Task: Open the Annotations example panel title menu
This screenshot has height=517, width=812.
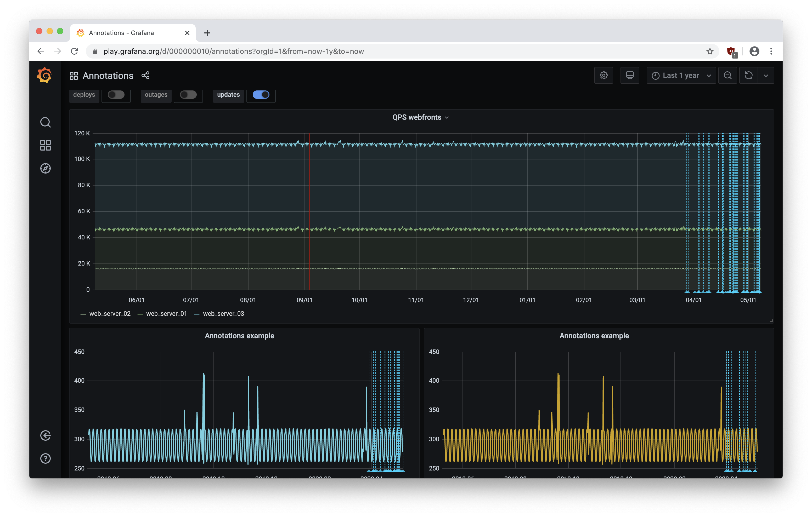Action: coord(239,336)
